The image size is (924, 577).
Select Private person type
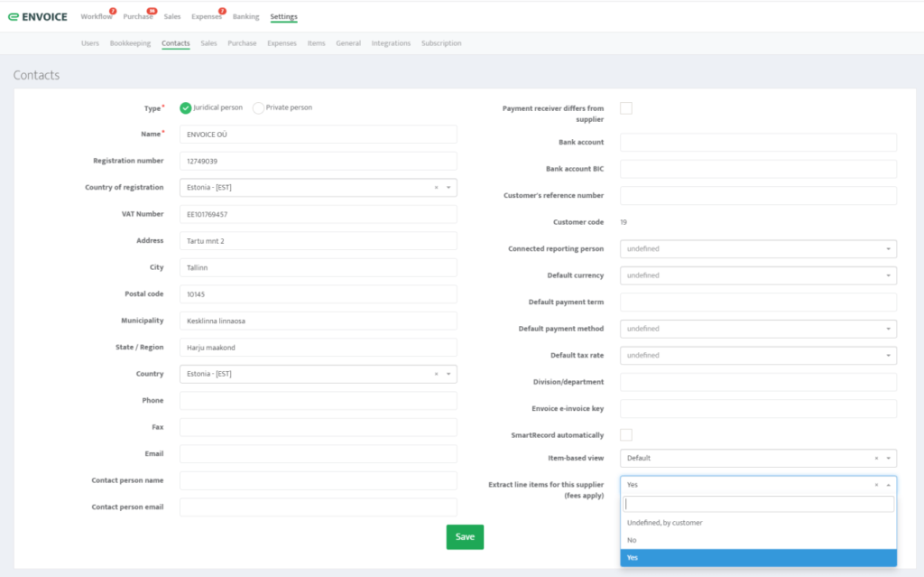(x=258, y=108)
